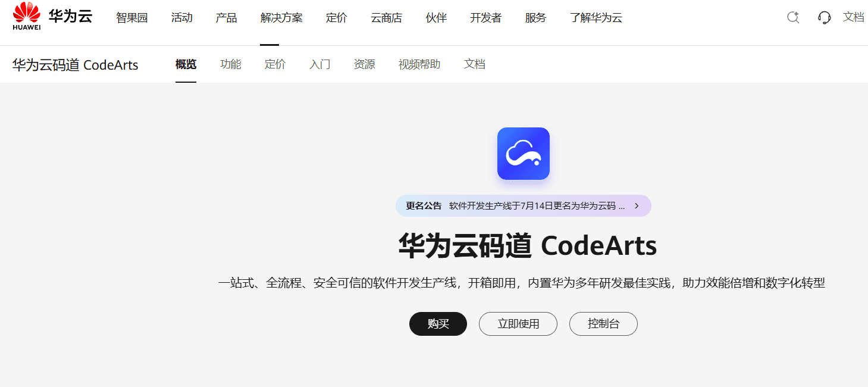868x387 pixels.
Task: Open the 智果园 menu
Action: (x=131, y=18)
